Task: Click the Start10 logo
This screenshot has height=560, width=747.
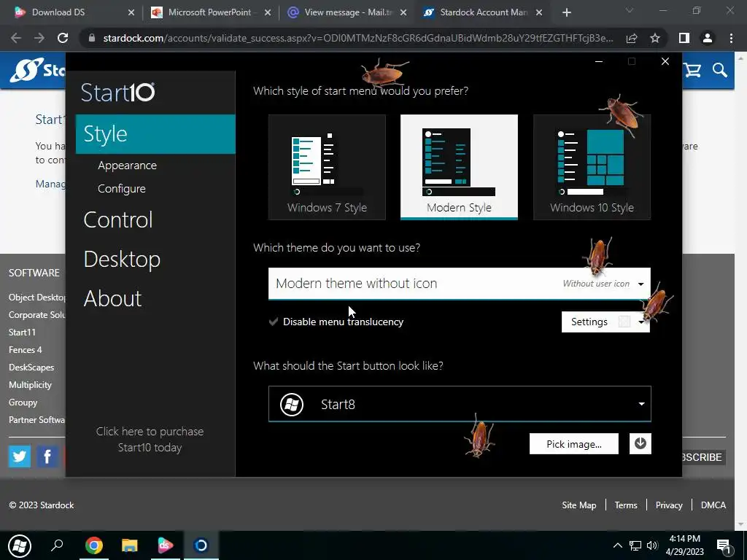Action: coord(117,92)
